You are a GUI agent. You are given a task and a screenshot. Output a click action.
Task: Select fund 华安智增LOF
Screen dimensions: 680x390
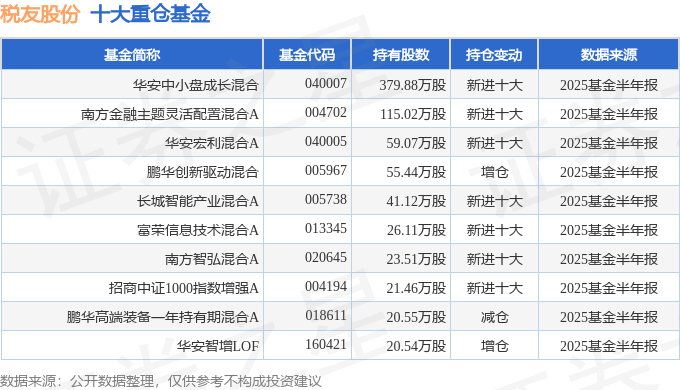pos(218,346)
